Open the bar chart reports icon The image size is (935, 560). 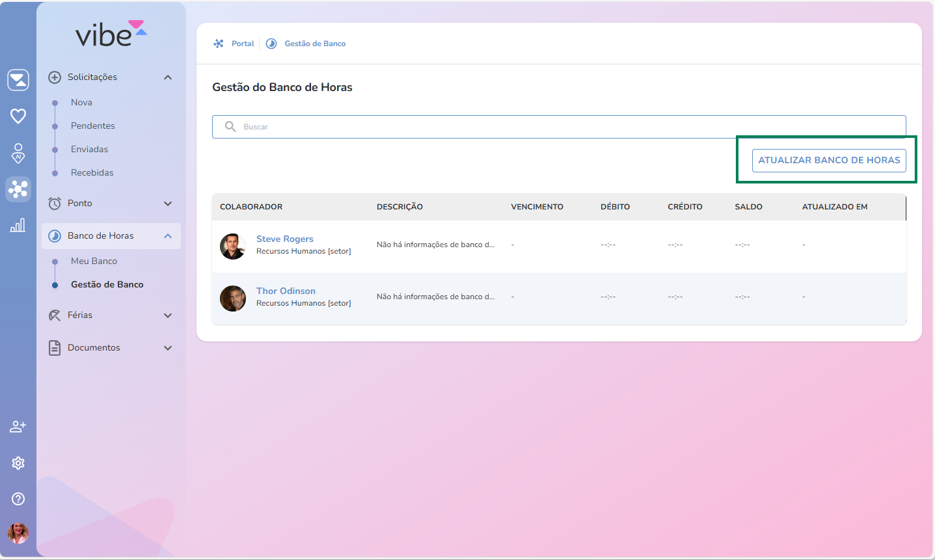point(18,225)
